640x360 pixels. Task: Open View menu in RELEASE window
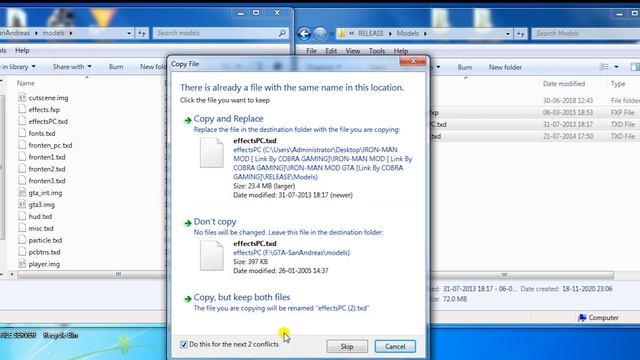pos(353,51)
